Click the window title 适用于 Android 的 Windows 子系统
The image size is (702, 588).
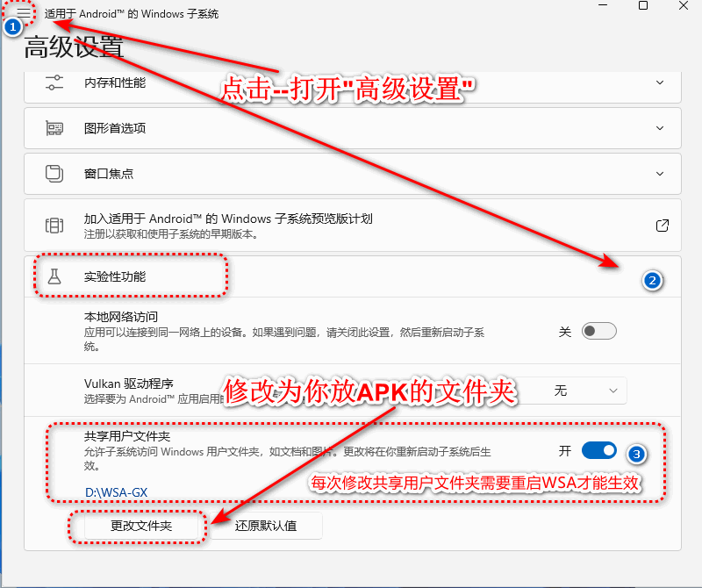point(131,14)
